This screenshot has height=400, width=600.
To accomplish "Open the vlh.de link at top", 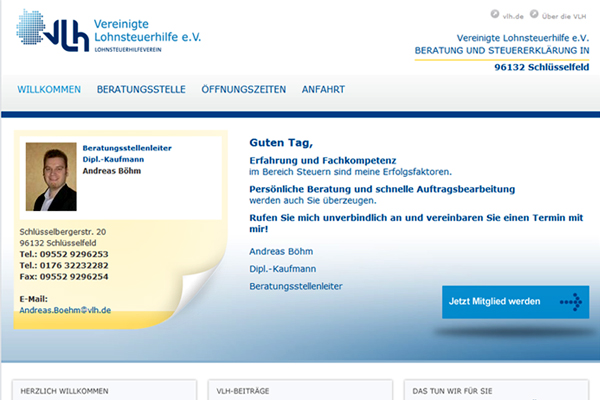I will [513, 16].
